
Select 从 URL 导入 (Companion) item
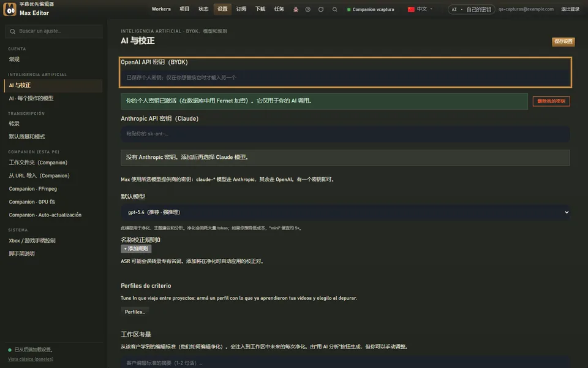(53, 176)
